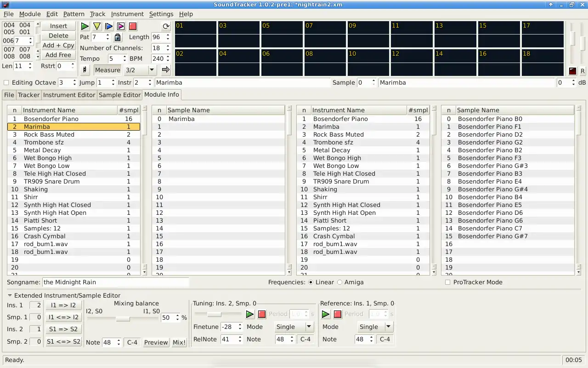Enable the Editing checkbox
The width and height of the screenshot is (588, 368).
point(6,83)
